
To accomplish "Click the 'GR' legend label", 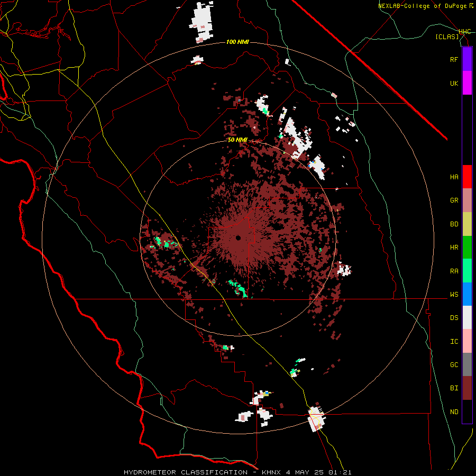I will pyautogui.click(x=454, y=200).
